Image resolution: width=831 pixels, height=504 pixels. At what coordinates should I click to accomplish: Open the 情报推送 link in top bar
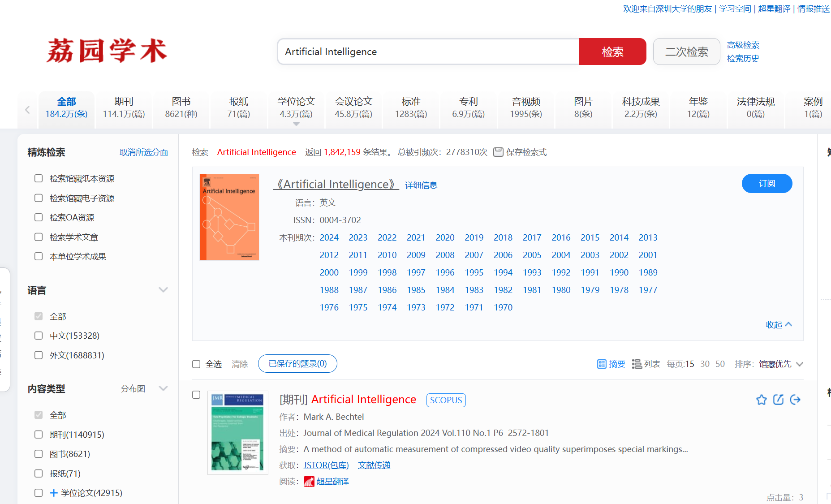point(814,9)
